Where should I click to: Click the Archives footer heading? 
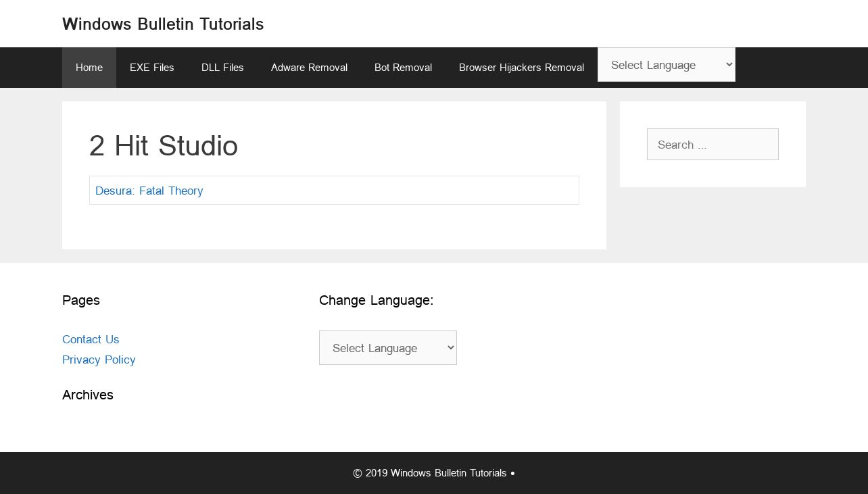pos(88,395)
